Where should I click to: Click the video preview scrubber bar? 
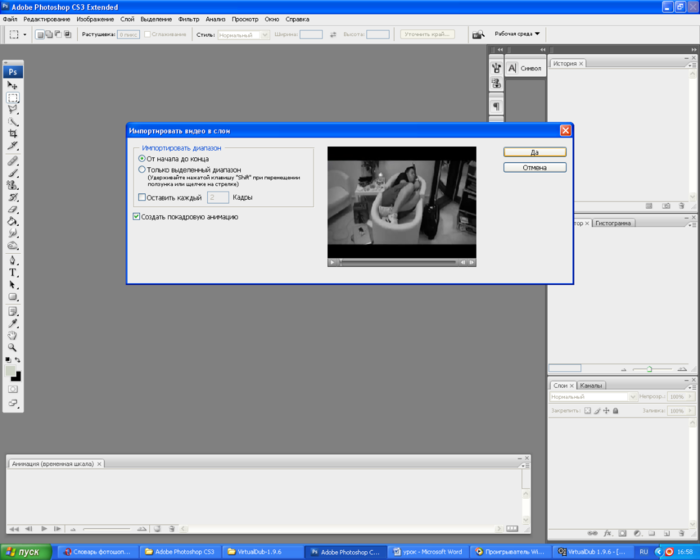(x=397, y=263)
